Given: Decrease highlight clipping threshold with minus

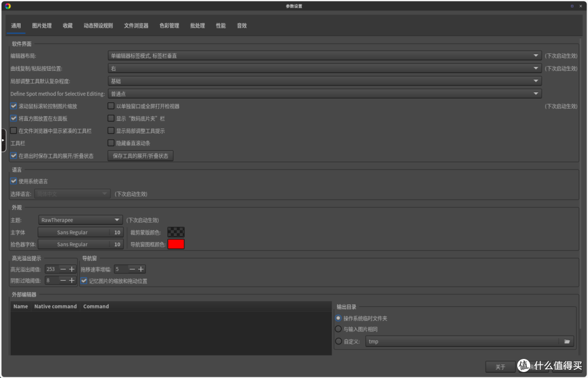Looking at the screenshot, I should click(63, 269).
